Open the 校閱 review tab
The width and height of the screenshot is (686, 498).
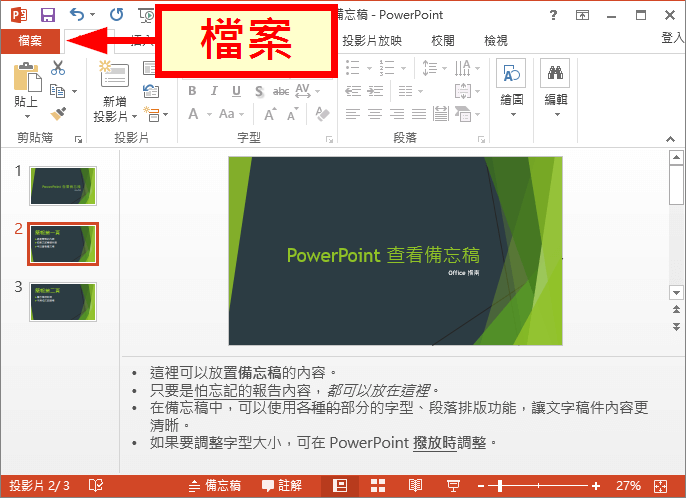pyautogui.click(x=443, y=41)
